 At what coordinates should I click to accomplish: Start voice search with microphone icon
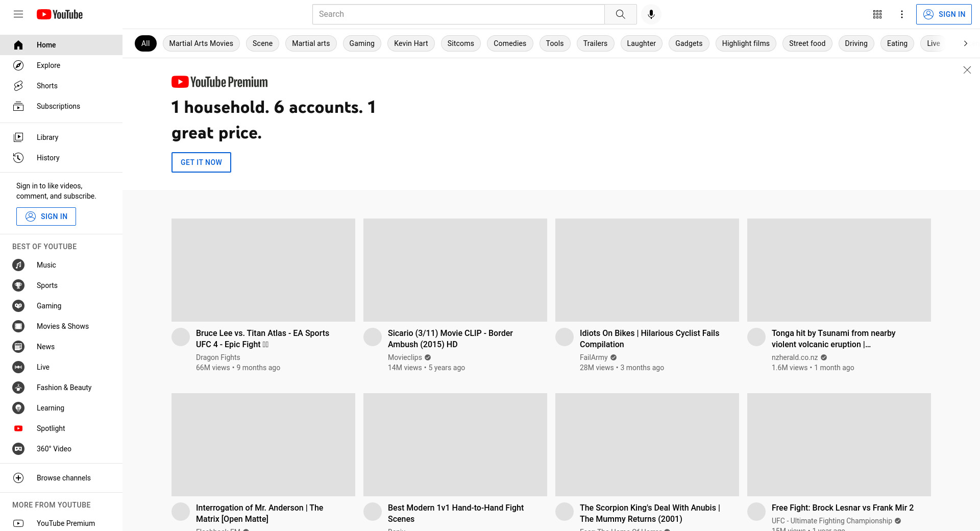pos(651,14)
